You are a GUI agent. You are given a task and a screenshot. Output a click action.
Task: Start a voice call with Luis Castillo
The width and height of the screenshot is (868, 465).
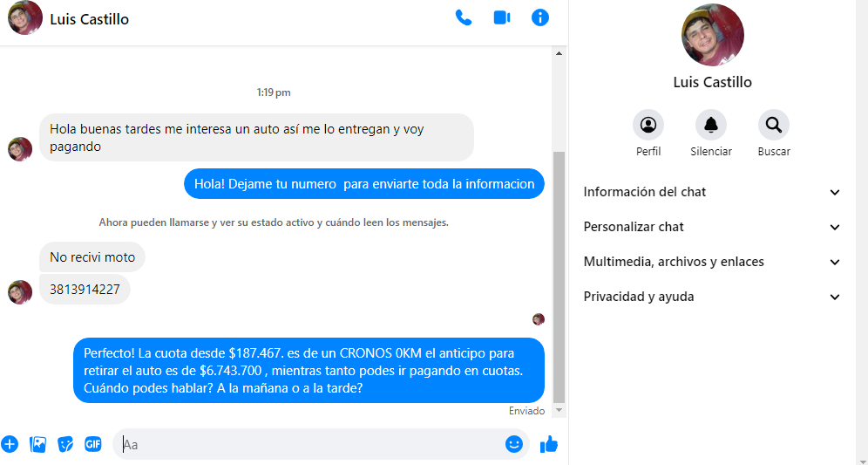click(464, 17)
